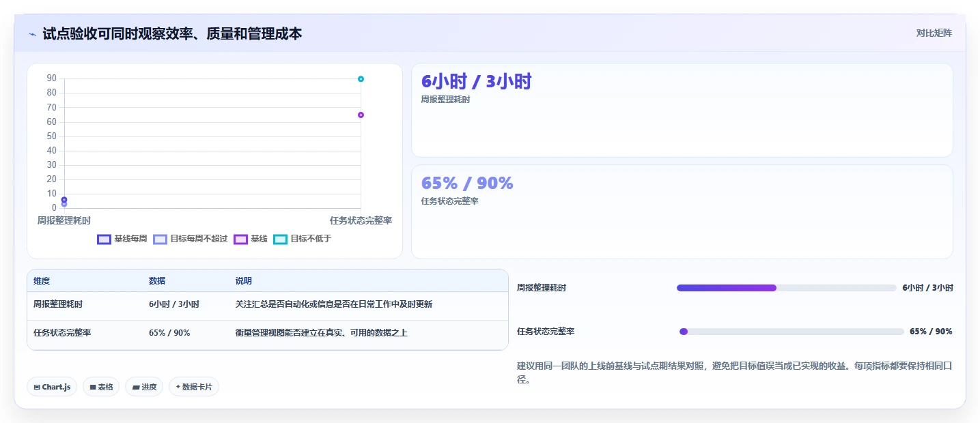This screenshot has height=423, width=980.
Task: Select the 进度 tag
Action: 144,387
